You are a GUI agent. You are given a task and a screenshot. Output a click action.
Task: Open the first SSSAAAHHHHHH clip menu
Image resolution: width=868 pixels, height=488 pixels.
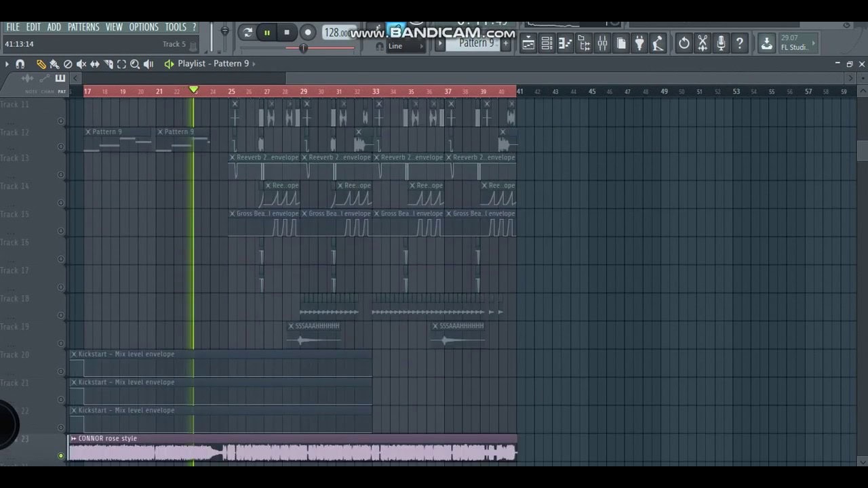pos(291,326)
